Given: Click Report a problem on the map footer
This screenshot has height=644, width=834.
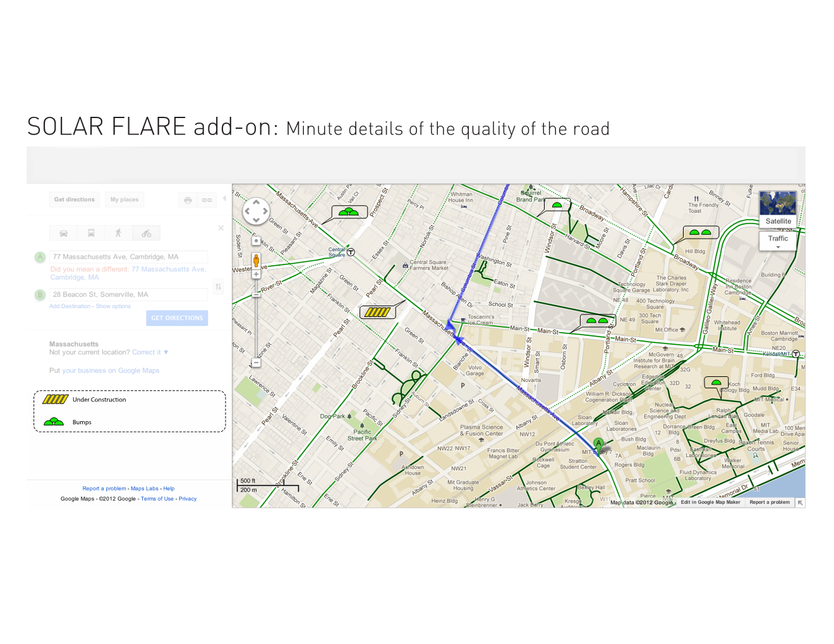Looking at the screenshot, I should [x=770, y=503].
